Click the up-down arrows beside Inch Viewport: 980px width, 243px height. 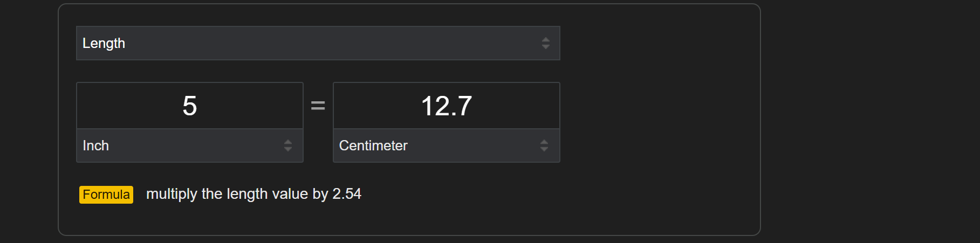pos(288,145)
